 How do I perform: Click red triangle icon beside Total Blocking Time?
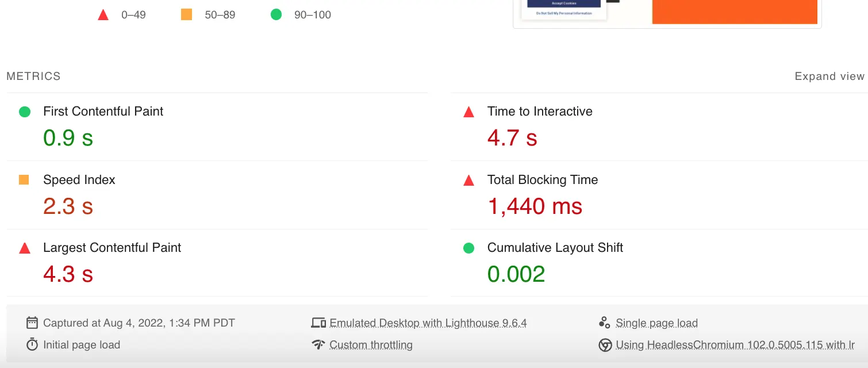click(468, 181)
